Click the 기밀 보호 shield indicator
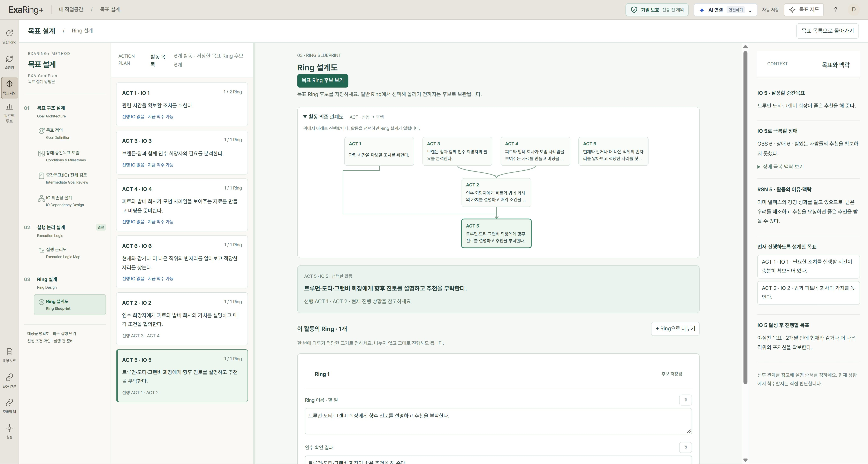 pyautogui.click(x=657, y=10)
